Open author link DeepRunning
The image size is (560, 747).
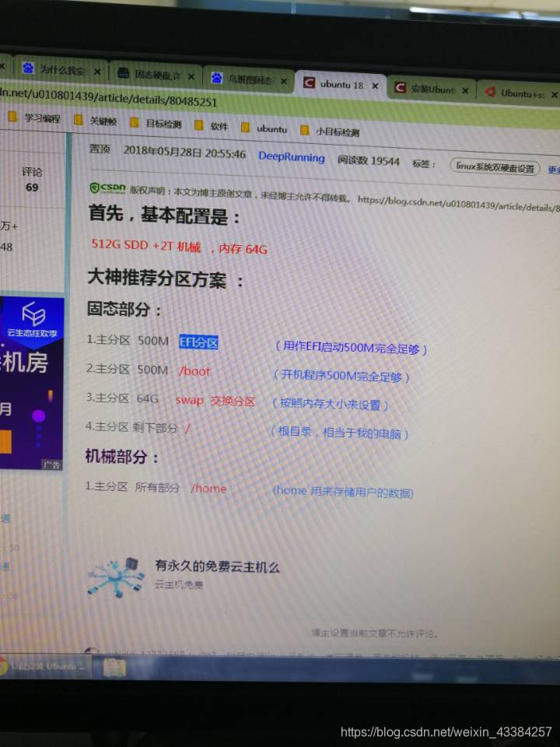tap(292, 156)
